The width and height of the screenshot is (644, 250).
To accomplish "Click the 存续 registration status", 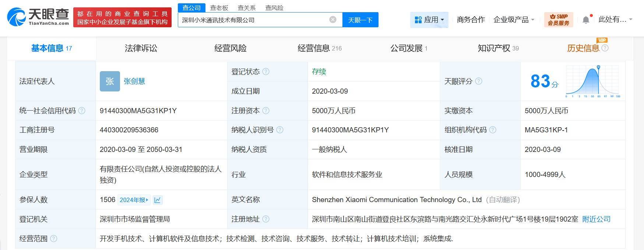I will (x=319, y=72).
